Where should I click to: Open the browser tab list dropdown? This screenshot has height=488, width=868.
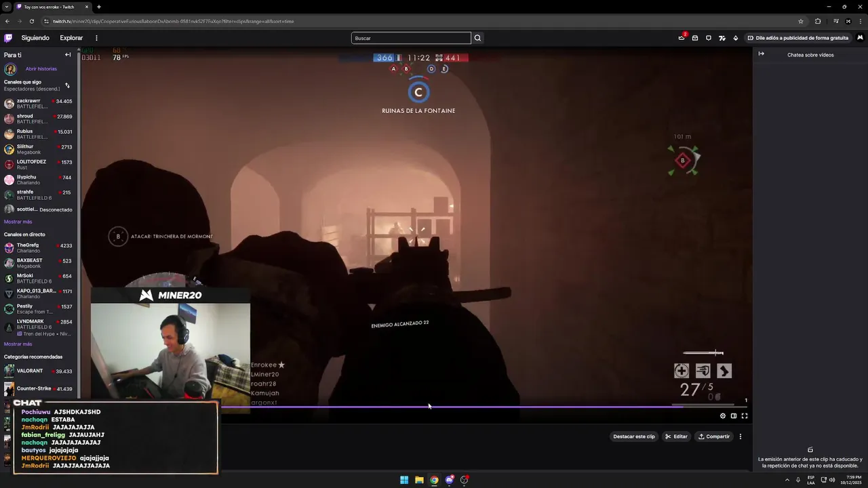click(6, 7)
